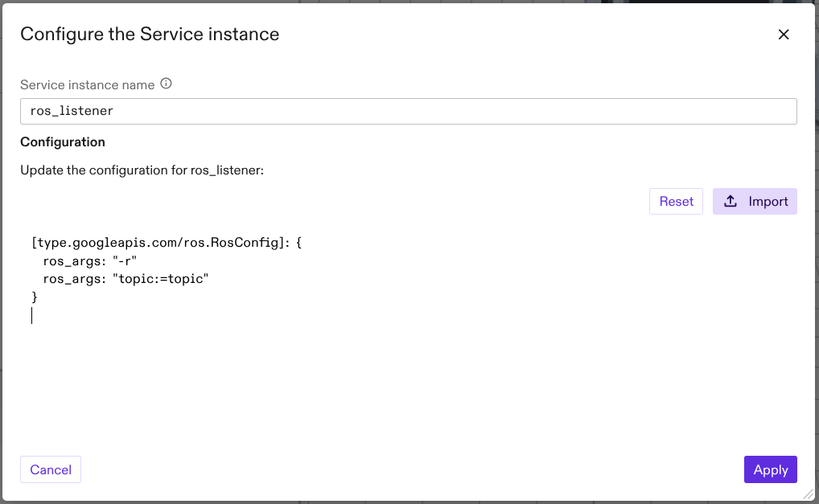
Task: Cancel the service instance configuration
Action: pyautogui.click(x=50, y=469)
